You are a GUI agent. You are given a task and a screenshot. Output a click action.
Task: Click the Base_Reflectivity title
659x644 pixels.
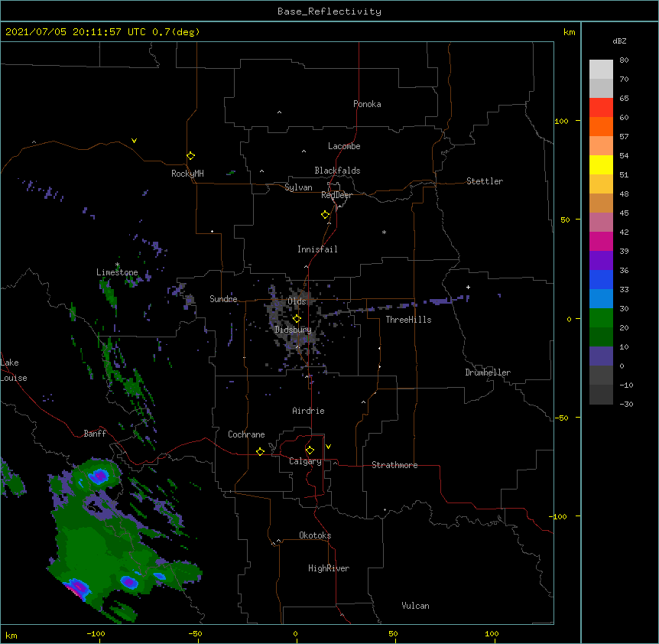click(x=329, y=11)
